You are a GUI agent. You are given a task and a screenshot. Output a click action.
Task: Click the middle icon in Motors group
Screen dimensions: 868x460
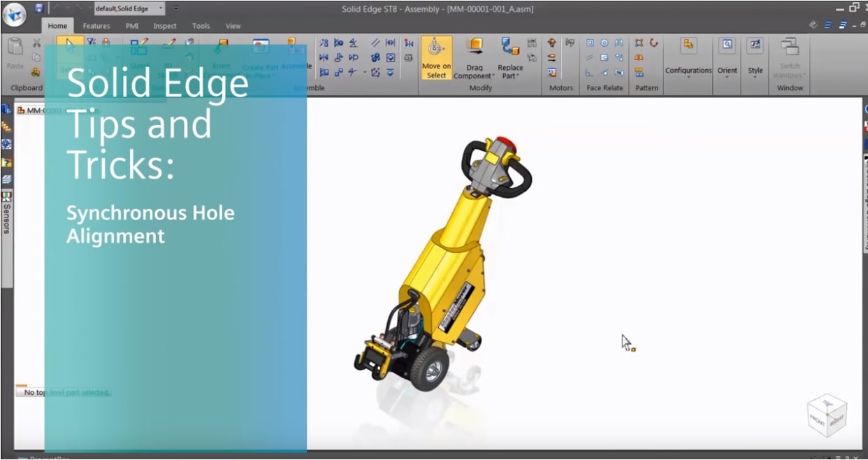pyautogui.click(x=552, y=57)
